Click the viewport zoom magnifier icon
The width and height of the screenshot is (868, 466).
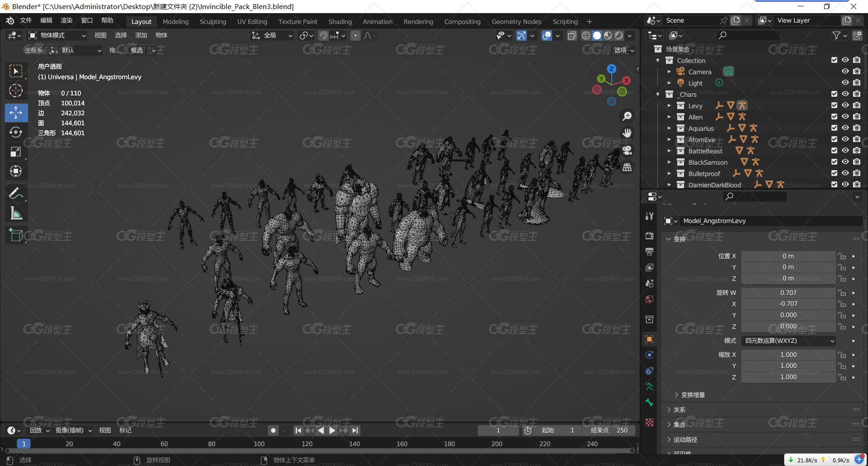627,116
